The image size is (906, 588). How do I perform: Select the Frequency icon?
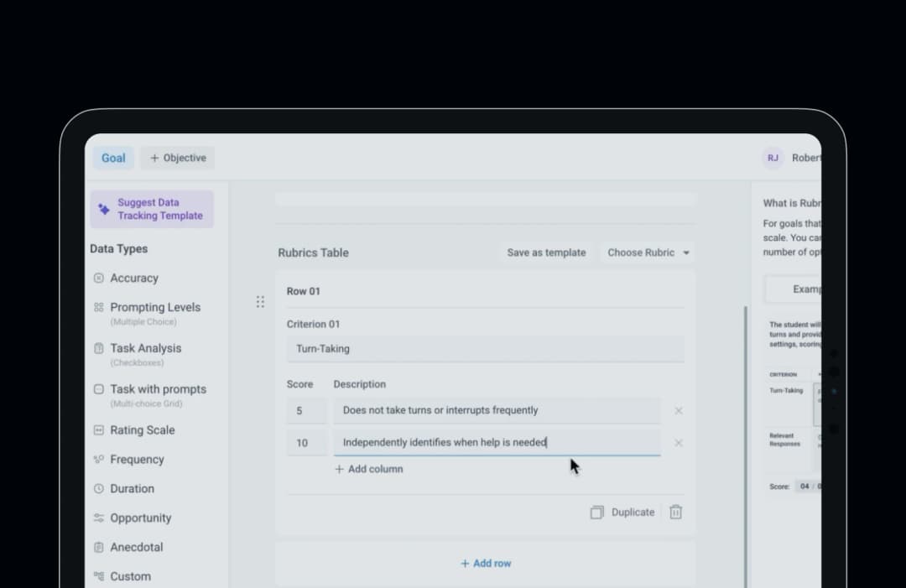pyautogui.click(x=99, y=459)
